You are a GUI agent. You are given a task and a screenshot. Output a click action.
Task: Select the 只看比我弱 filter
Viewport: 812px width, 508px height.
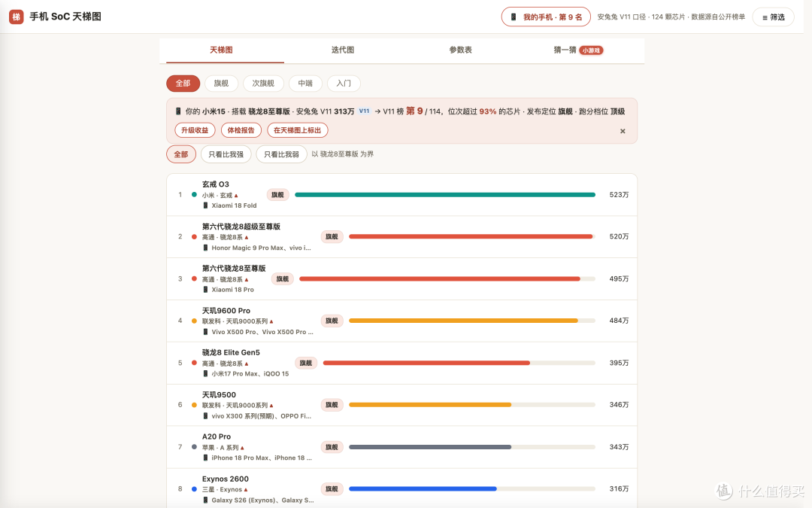[x=281, y=154]
